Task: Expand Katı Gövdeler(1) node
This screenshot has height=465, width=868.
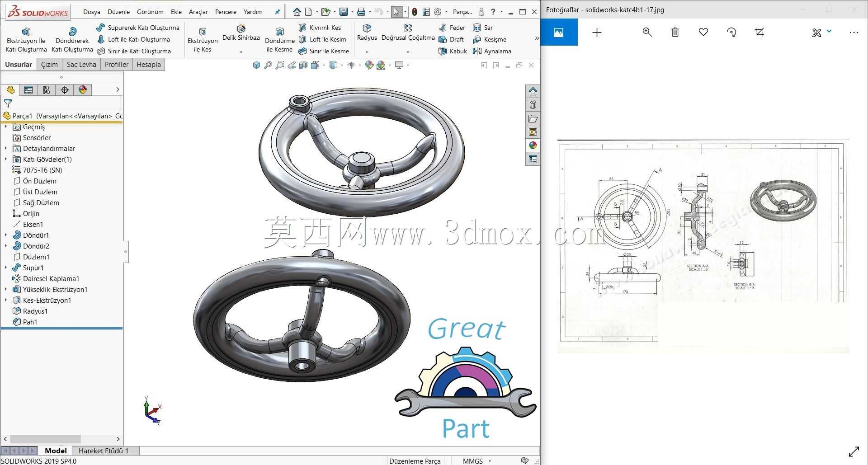Action: coord(6,160)
